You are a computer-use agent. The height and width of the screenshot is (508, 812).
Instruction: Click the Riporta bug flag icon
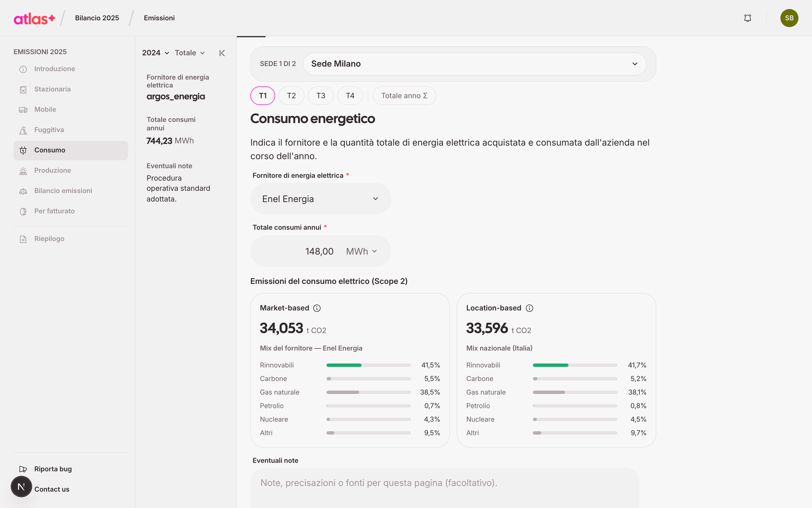click(23, 469)
